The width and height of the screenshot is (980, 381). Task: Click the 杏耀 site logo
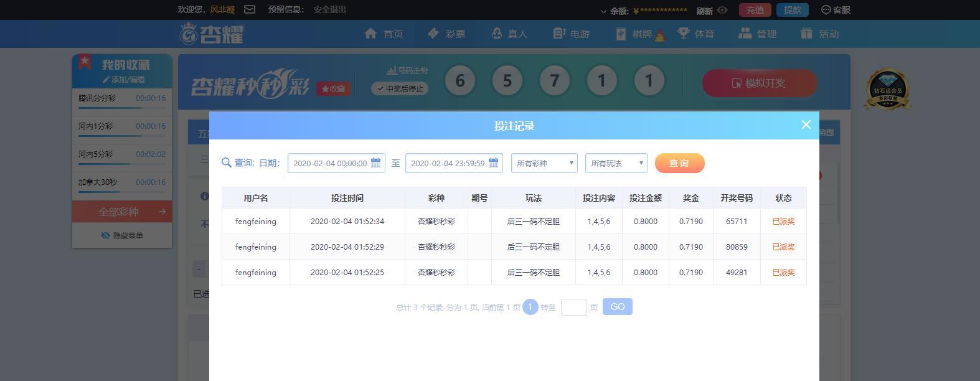tap(212, 34)
